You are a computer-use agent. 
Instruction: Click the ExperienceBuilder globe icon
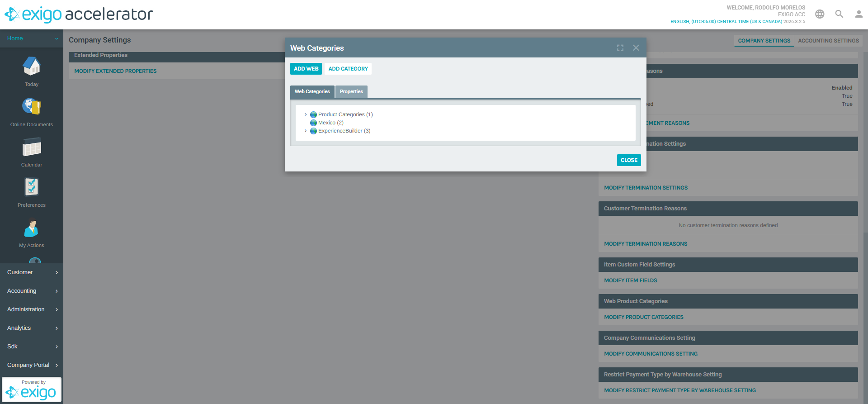click(313, 131)
